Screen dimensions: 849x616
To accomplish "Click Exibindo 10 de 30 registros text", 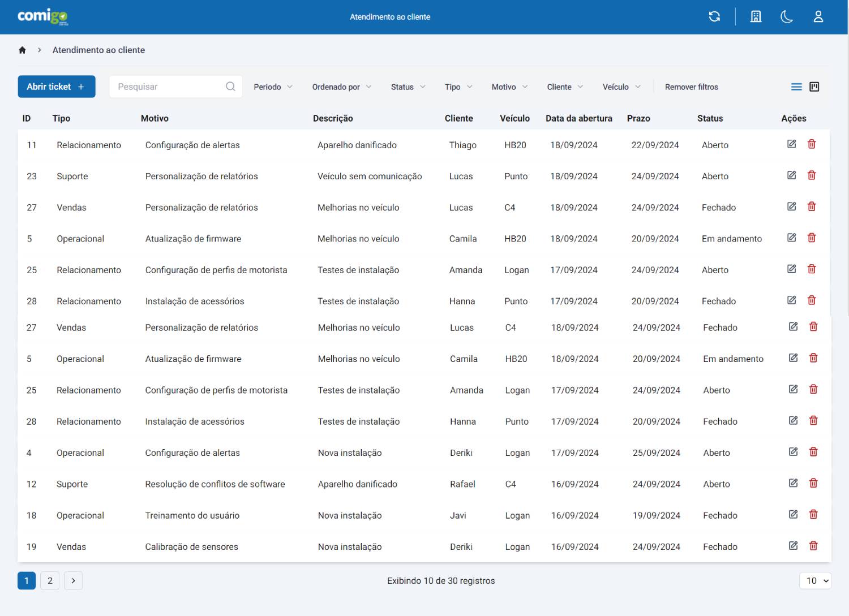I will 441,580.
